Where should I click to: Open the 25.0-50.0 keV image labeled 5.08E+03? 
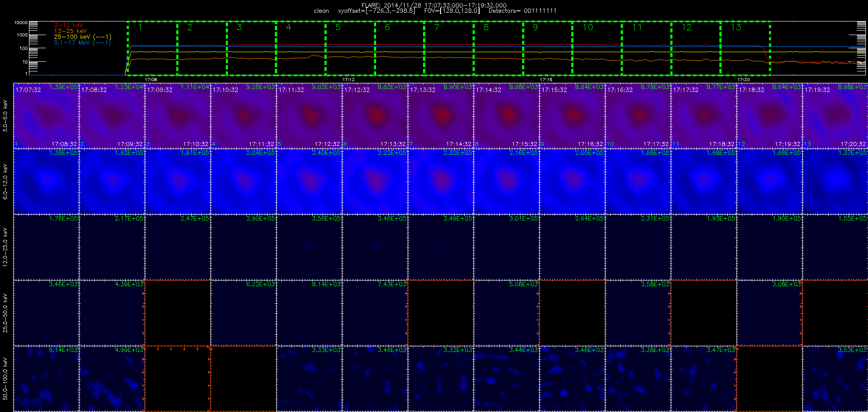click(x=506, y=313)
